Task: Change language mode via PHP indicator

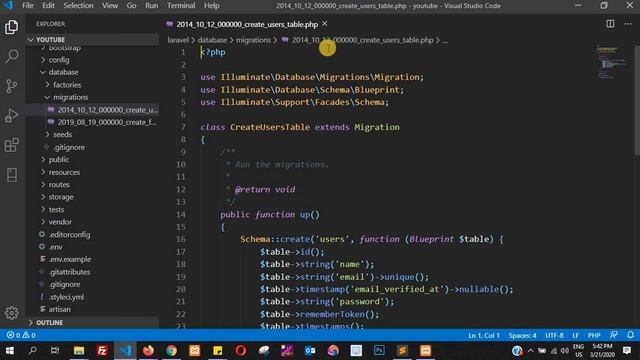Action: coord(594,335)
